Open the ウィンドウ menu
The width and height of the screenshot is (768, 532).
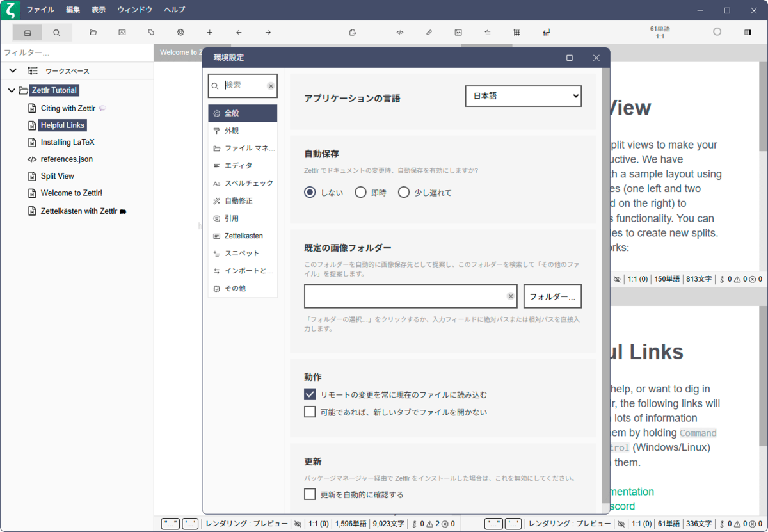click(x=135, y=10)
